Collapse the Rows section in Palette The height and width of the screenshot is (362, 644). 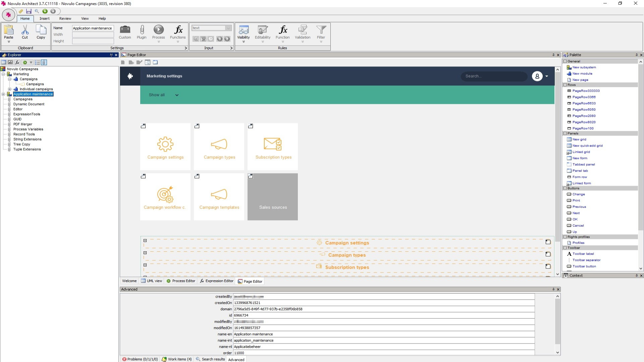[565, 85]
